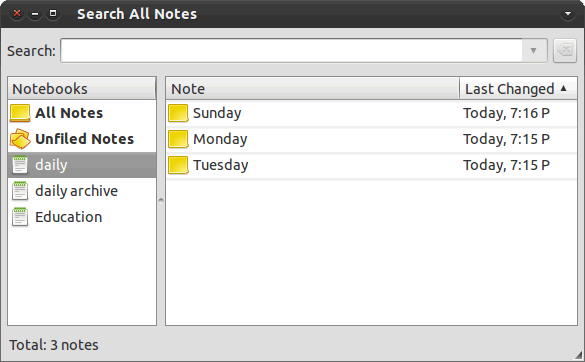Select the Education notebook
Image resolution: width=585 pixels, height=362 pixels.
click(82, 217)
